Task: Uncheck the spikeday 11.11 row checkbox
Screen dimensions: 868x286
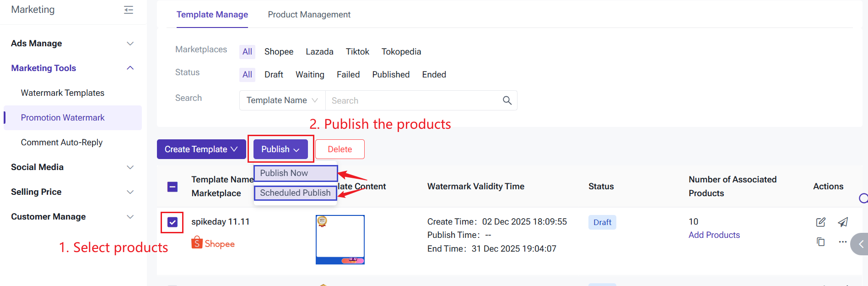Action: pyautogui.click(x=173, y=222)
